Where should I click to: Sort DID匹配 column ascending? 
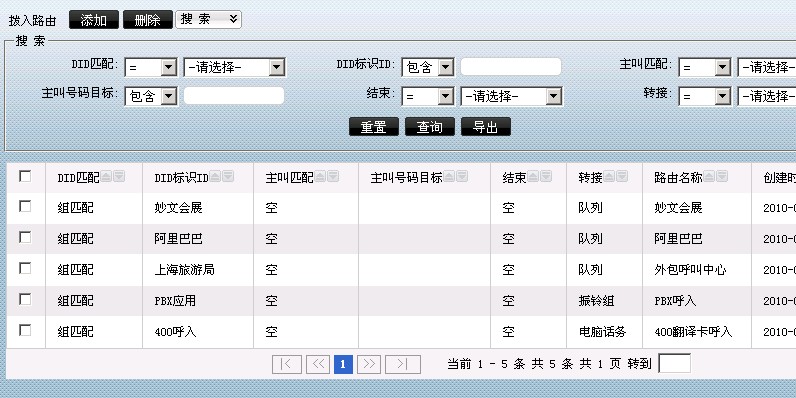click(x=106, y=177)
